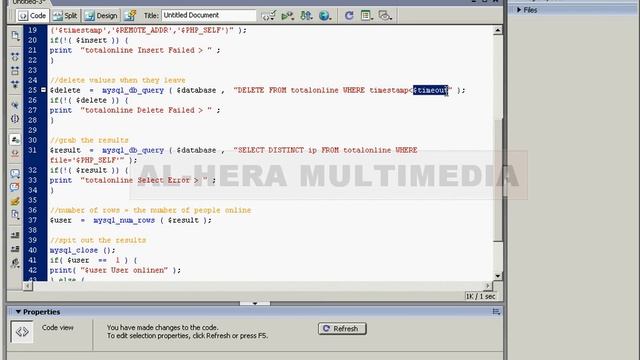Toggle Highlight Invalid Code icon

coord(15,153)
